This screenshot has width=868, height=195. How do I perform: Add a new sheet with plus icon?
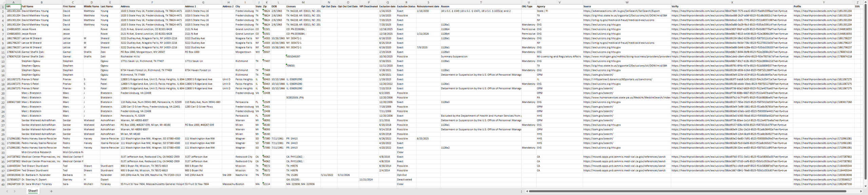click(51, 191)
